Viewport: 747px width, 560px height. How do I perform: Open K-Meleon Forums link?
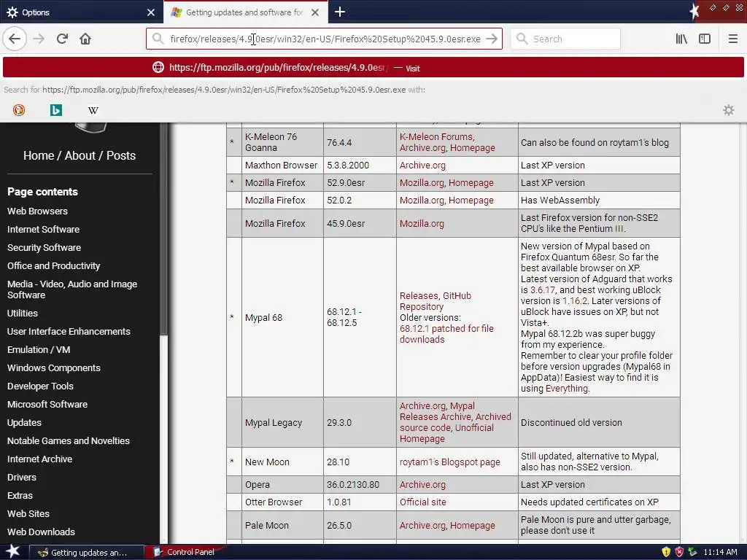click(436, 136)
